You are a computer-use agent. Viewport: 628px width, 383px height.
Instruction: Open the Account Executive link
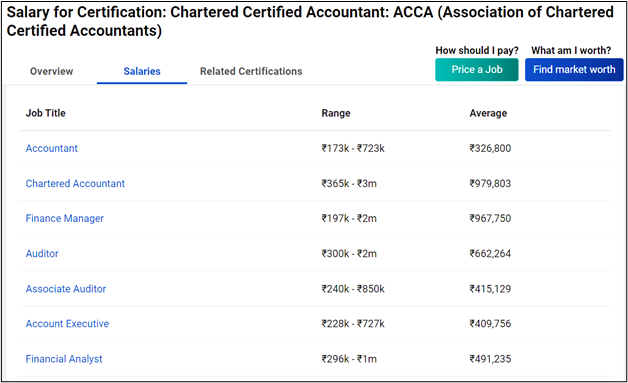67,324
